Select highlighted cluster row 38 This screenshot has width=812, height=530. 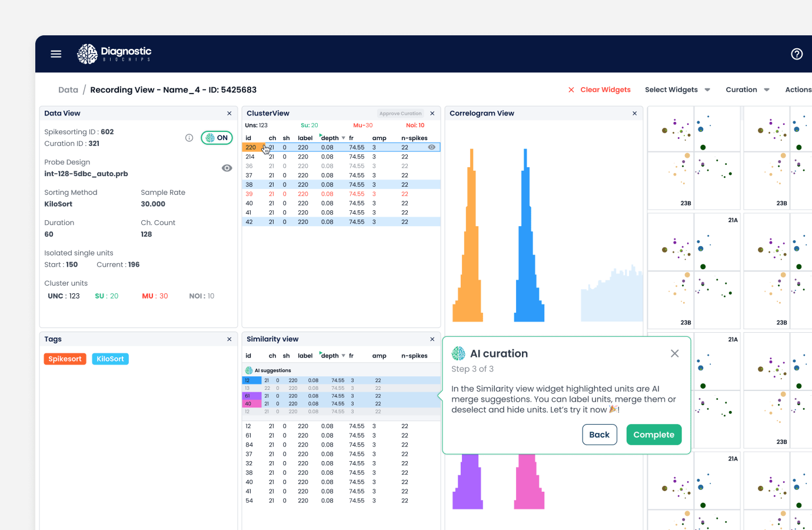341,184
